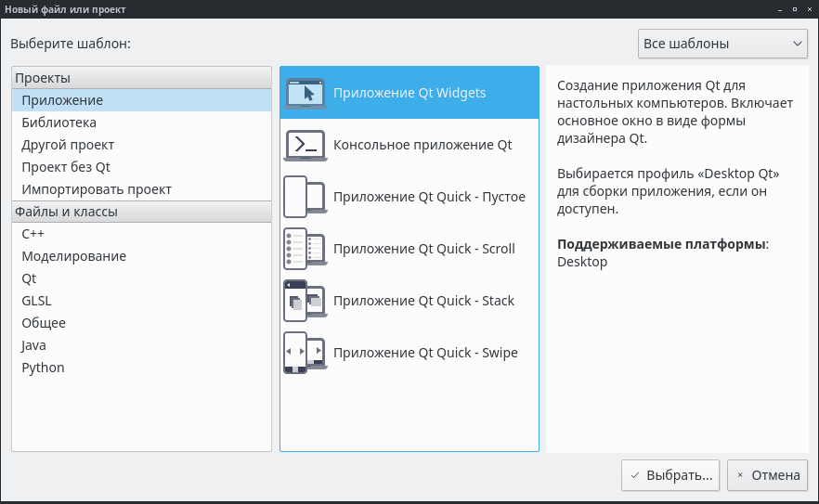Click the Qt Quick Пустое template icon
This screenshot has width=819, height=504.
pyautogui.click(x=305, y=197)
